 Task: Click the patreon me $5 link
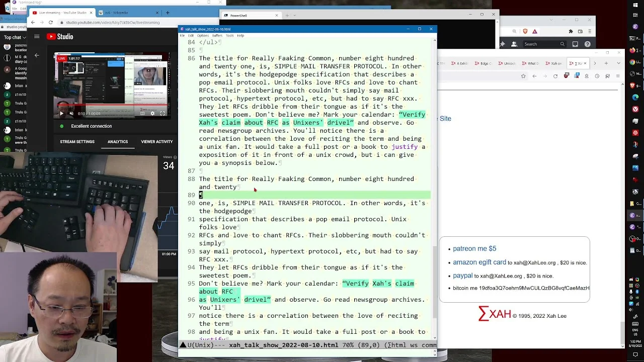coord(474,248)
